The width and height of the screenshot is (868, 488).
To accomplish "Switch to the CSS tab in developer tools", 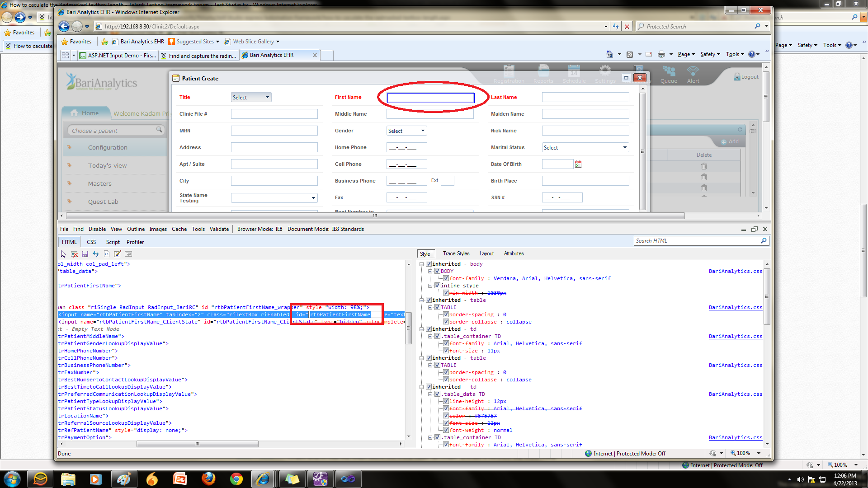I will click(91, 242).
